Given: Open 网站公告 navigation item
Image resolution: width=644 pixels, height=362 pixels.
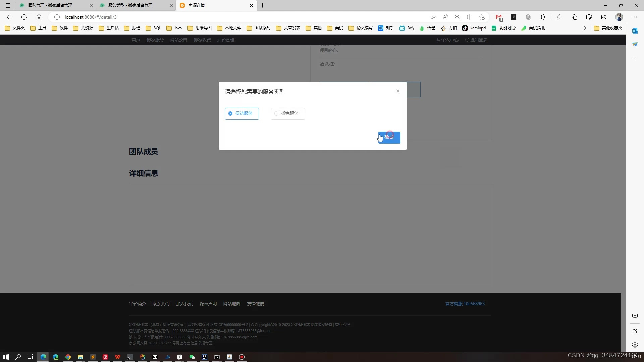Looking at the screenshot, I should (x=178, y=40).
